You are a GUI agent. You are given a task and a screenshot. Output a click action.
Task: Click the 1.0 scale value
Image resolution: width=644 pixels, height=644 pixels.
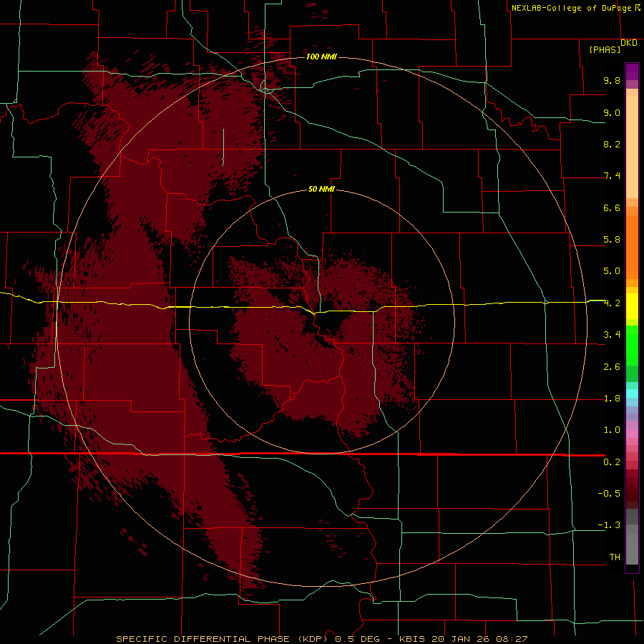click(612, 430)
